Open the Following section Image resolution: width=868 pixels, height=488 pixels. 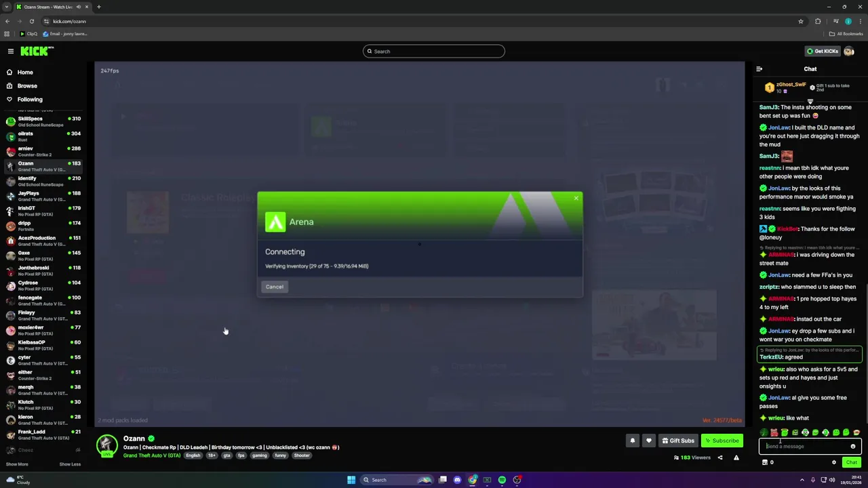coord(30,100)
